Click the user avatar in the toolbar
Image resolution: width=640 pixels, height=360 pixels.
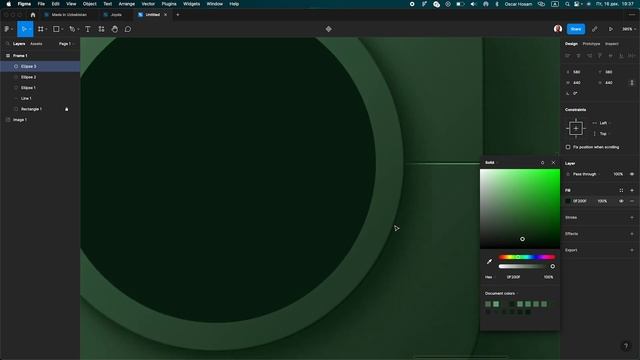[558, 29]
